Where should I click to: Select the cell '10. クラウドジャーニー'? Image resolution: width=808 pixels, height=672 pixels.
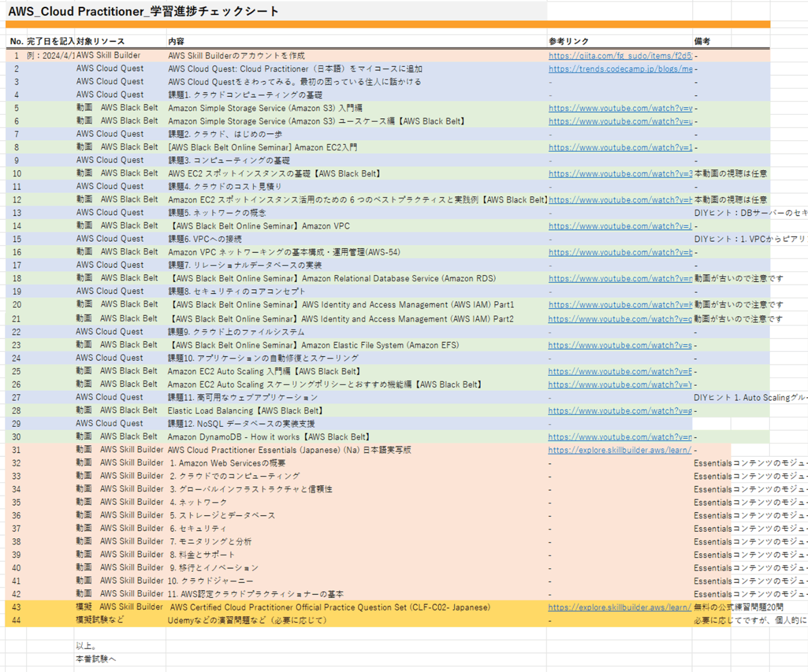211,581
